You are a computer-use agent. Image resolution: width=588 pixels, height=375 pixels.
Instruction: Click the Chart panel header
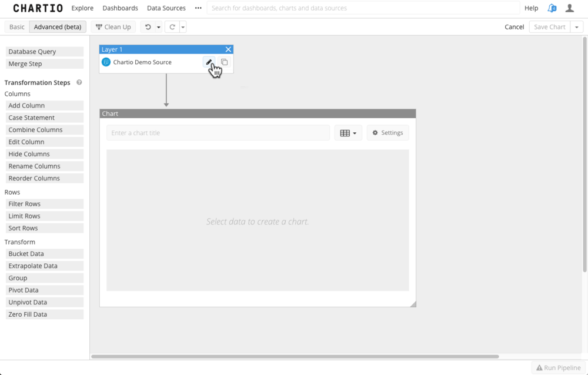(x=258, y=113)
